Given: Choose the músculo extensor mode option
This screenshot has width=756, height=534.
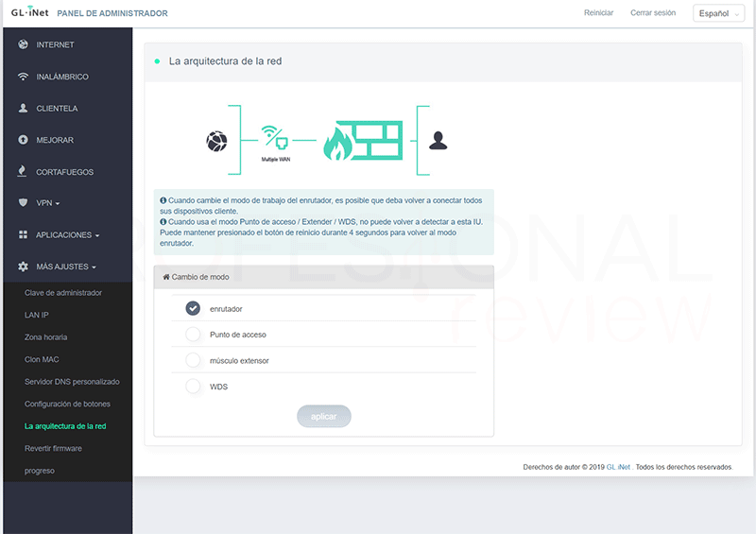Looking at the screenshot, I should pos(193,360).
